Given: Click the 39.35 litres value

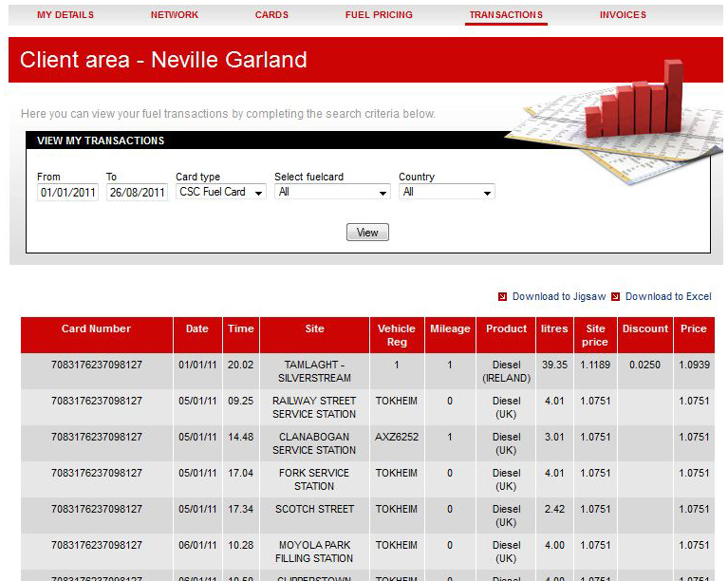Looking at the screenshot, I should 555,365.
